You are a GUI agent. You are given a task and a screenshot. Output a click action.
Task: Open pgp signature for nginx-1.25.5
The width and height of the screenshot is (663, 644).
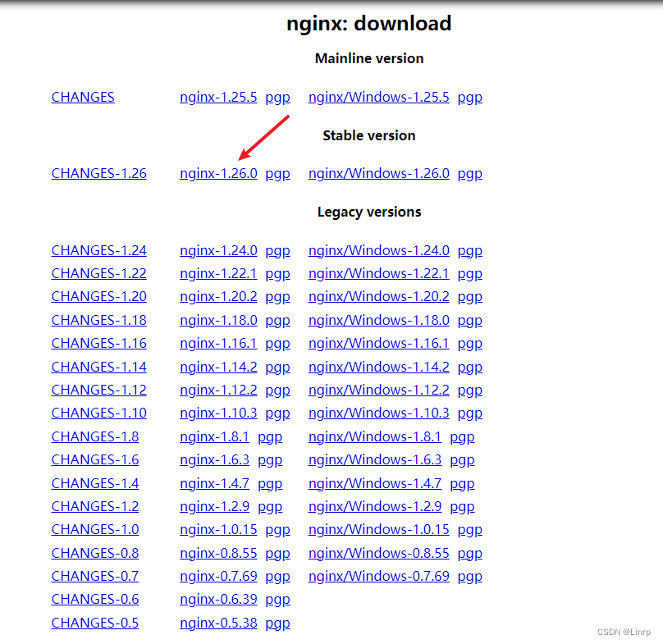pos(278,98)
